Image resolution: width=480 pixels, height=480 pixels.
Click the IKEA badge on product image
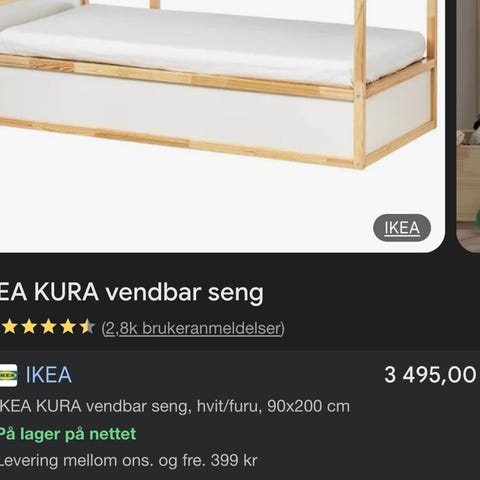point(402,228)
